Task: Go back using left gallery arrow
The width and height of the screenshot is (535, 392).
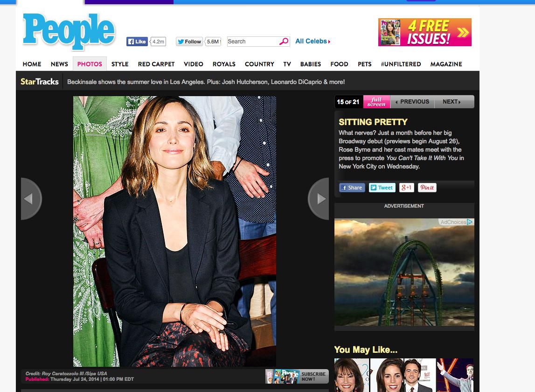Action: tap(31, 199)
